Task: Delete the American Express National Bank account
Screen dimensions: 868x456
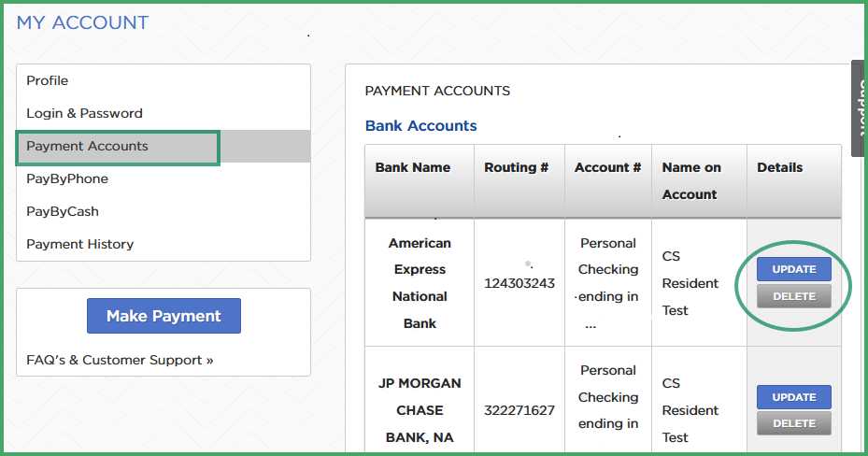Action: click(x=794, y=296)
